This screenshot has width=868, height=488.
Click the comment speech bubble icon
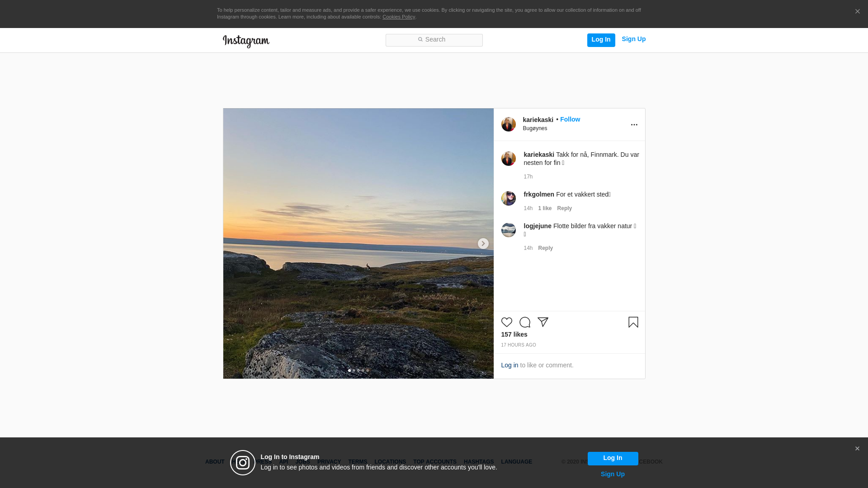pos(524,322)
